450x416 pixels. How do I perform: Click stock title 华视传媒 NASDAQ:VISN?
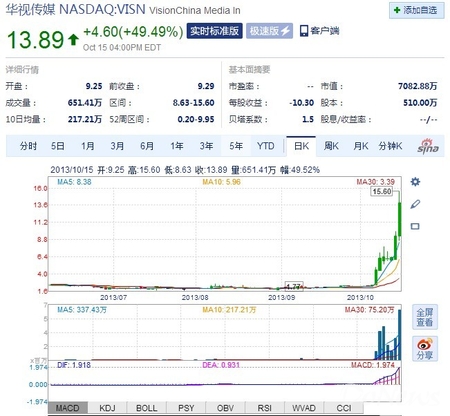[x=75, y=10]
